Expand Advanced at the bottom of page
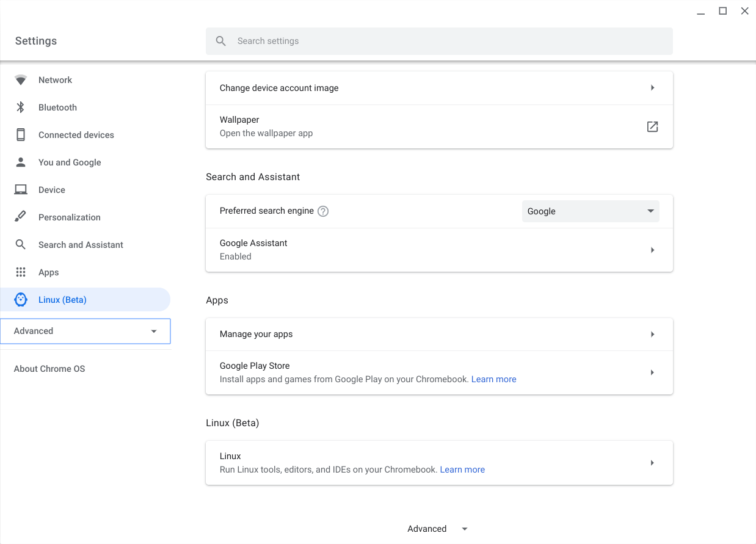Image resolution: width=756 pixels, height=544 pixels. tap(438, 529)
